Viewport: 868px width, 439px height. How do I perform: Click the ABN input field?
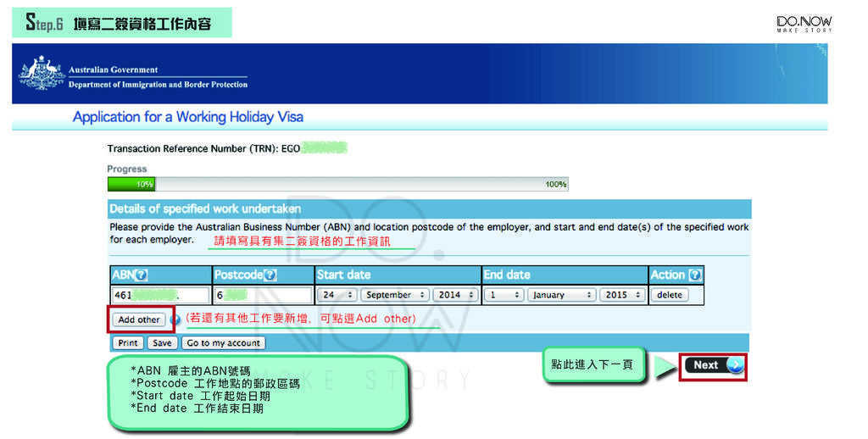tap(160, 295)
